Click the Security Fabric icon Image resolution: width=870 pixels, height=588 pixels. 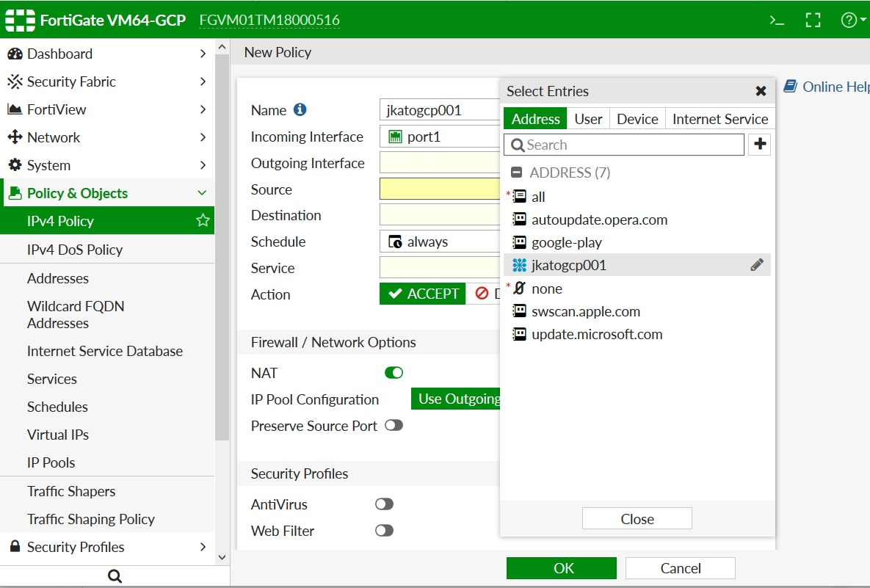point(15,81)
